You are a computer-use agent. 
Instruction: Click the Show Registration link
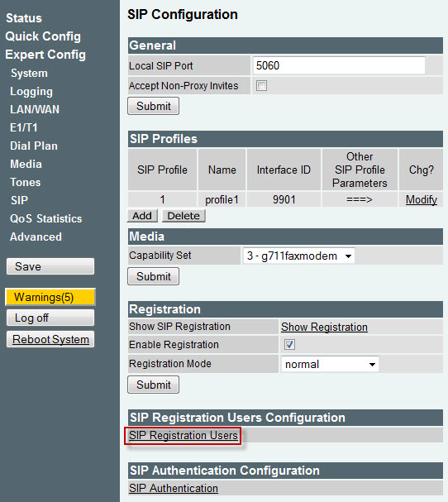[324, 327]
